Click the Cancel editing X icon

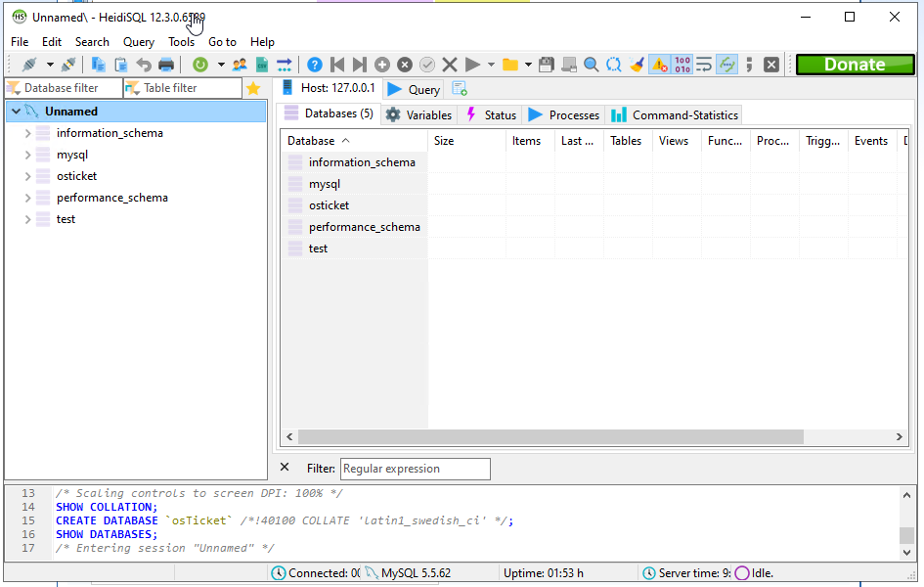450,65
